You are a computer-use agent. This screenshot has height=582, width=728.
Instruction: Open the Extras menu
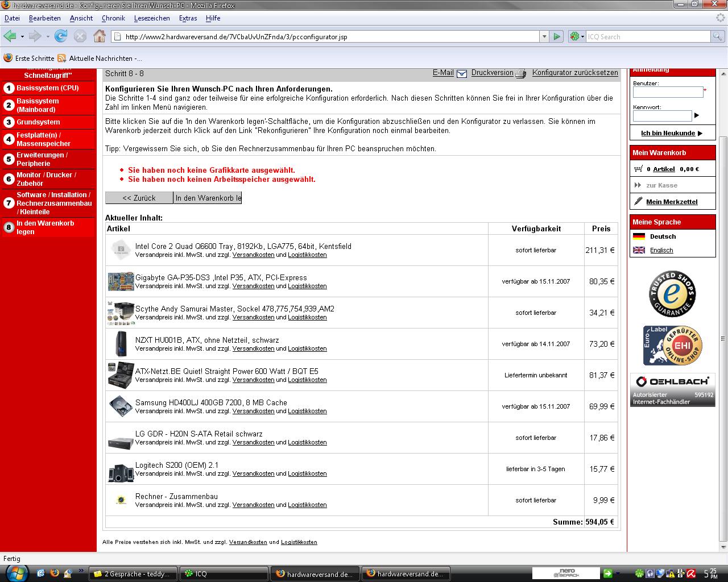(x=188, y=18)
